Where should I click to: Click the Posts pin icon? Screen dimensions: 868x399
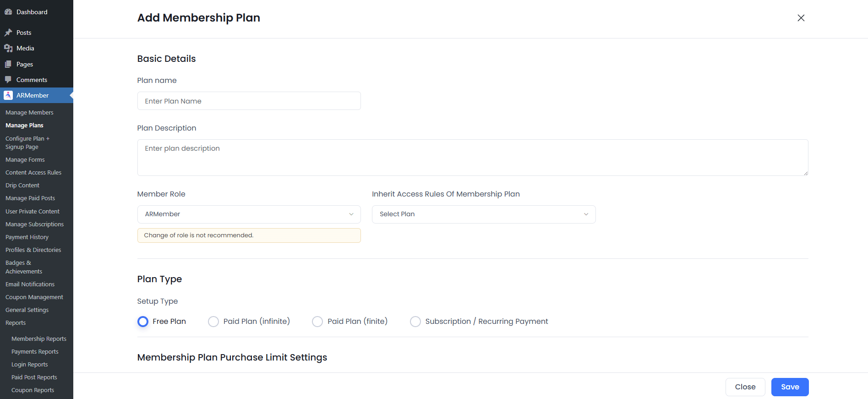tap(8, 33)
